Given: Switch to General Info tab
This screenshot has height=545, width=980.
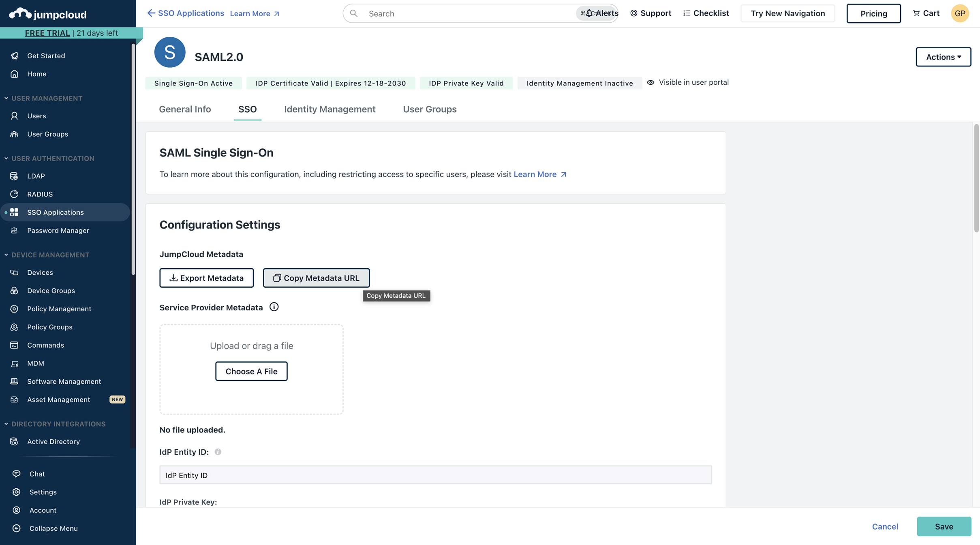Looking at the screenshot, I should click(x=185, y=109).
